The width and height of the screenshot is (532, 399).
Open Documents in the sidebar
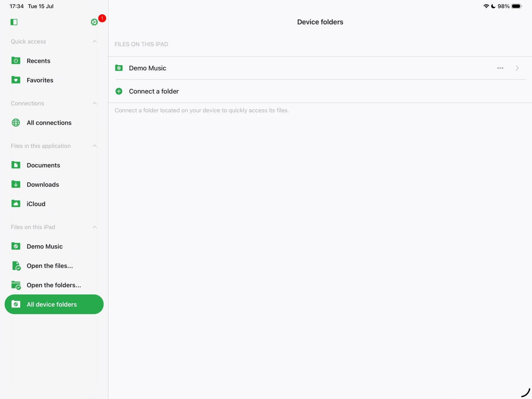pos(43,165)
